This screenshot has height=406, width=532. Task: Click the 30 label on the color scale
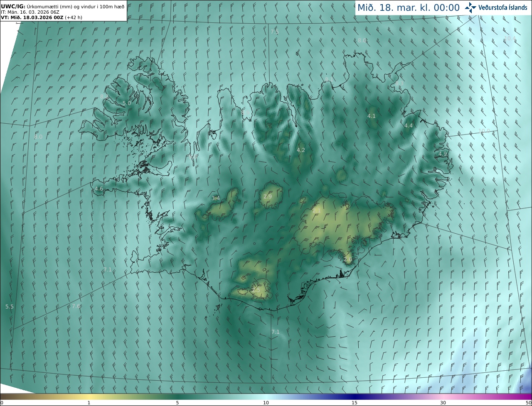[443, 403]
